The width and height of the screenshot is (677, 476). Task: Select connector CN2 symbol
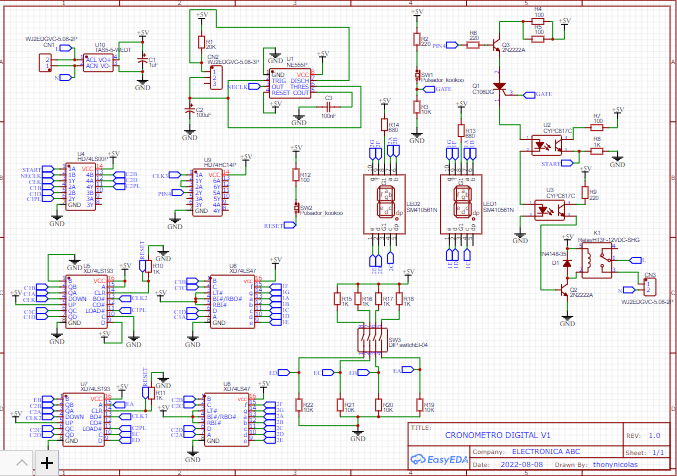pos(216,78)
